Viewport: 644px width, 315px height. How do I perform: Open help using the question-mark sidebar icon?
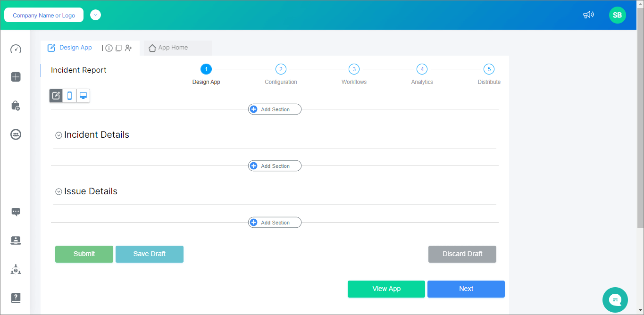(16, 298)
